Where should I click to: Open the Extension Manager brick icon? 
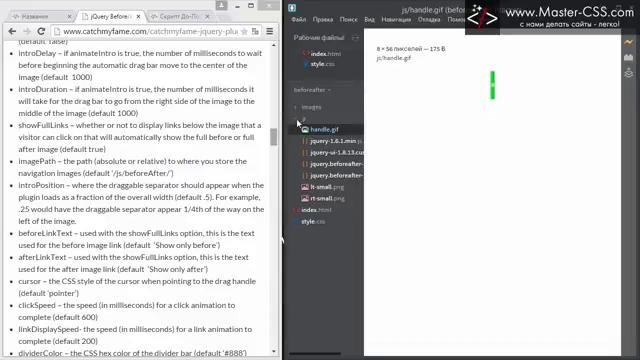pos(629,57)
